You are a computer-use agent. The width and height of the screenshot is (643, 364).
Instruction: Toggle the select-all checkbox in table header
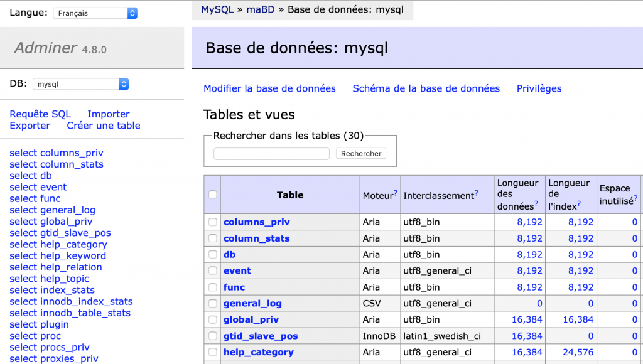[x=213, y=195]
